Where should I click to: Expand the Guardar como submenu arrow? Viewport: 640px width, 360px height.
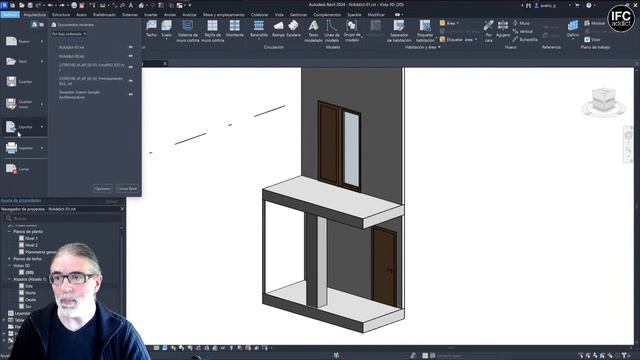pos(42,104)
